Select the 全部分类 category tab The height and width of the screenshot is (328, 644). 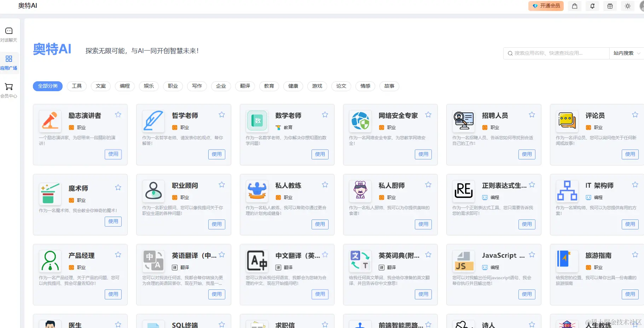pos(48,86)
